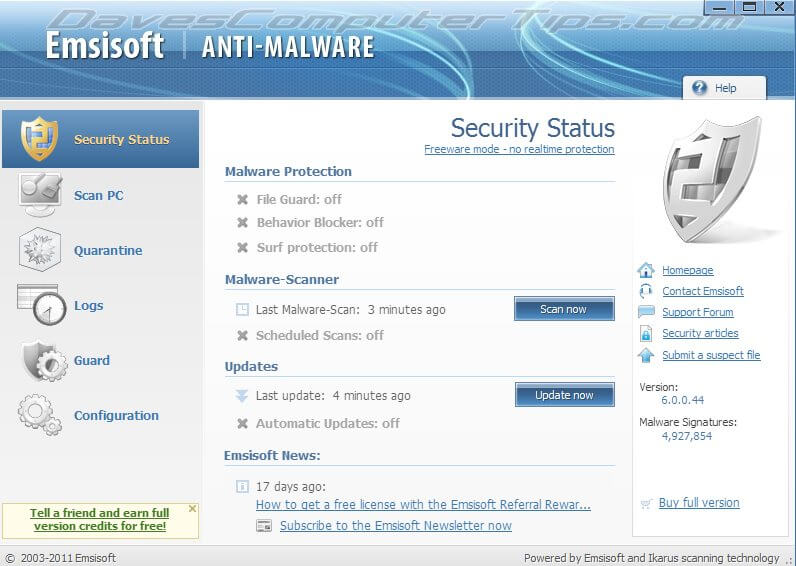The height and width of the screenshot is (566, 796).
Task: Minimize the Emsisoft window
Action: click(x=719, y=7)
